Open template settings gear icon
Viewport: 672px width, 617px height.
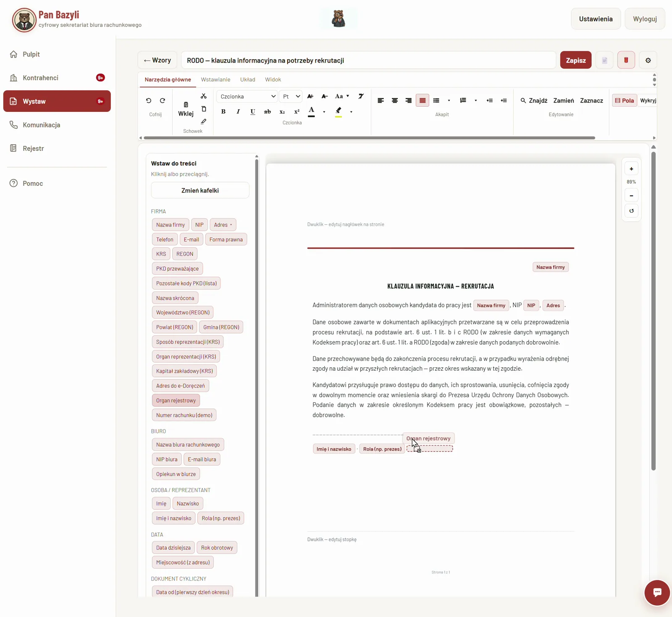648,60
